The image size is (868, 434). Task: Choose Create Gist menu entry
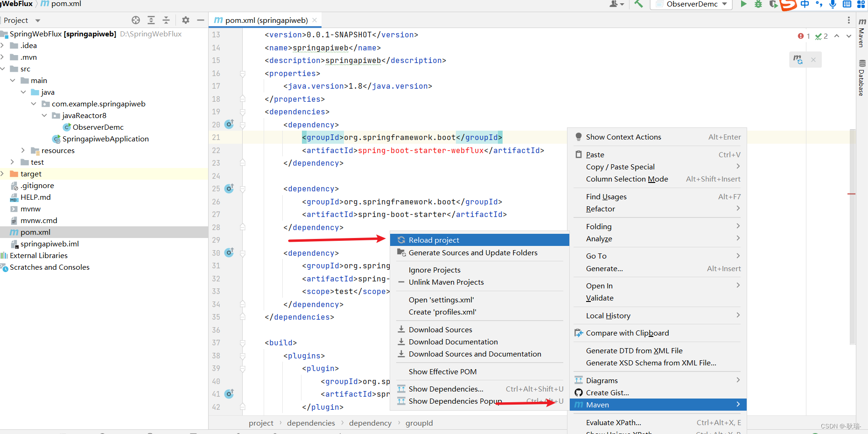point(658,392)
